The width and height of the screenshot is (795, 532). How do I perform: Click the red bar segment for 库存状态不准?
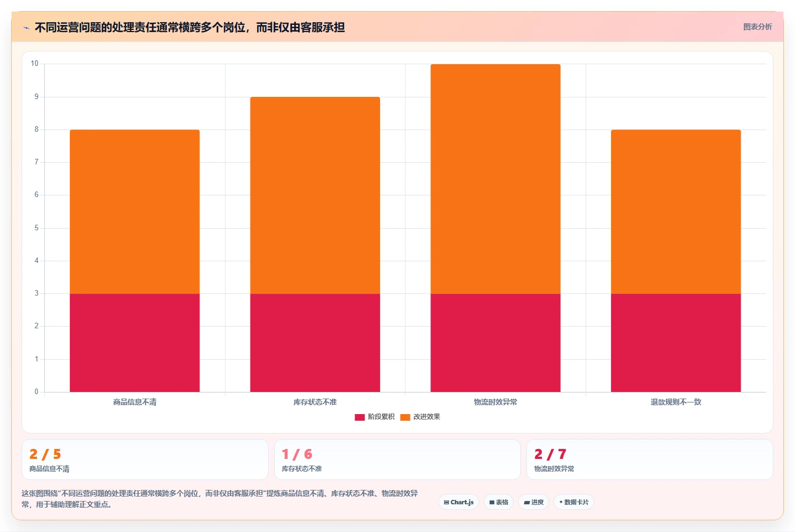pos(315,343)
